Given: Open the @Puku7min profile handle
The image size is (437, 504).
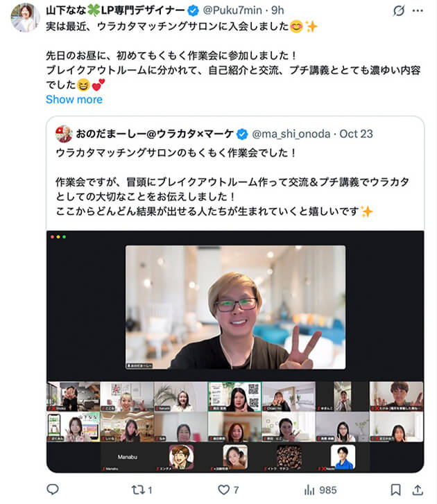Looking at the screenshot, I should pos(232,10).
